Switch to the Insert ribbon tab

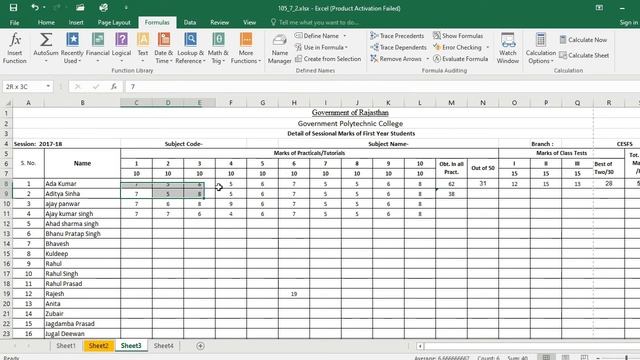tap(76, 22)
